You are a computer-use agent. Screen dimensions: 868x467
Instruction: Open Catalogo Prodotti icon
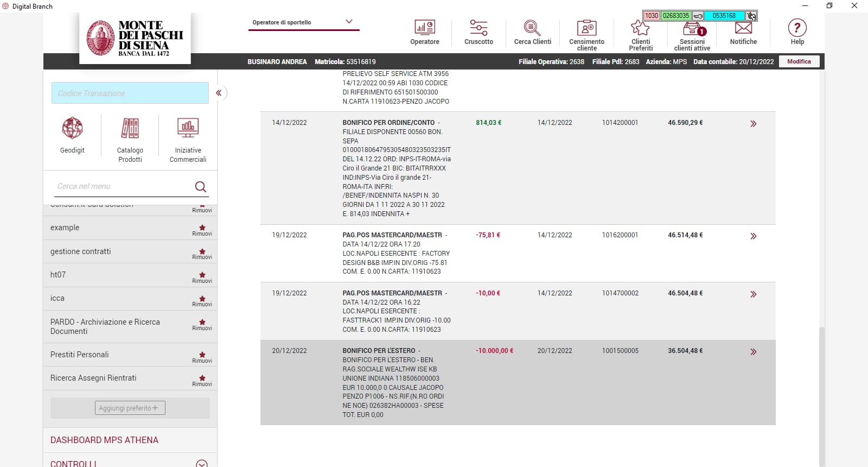coord(130,129)
